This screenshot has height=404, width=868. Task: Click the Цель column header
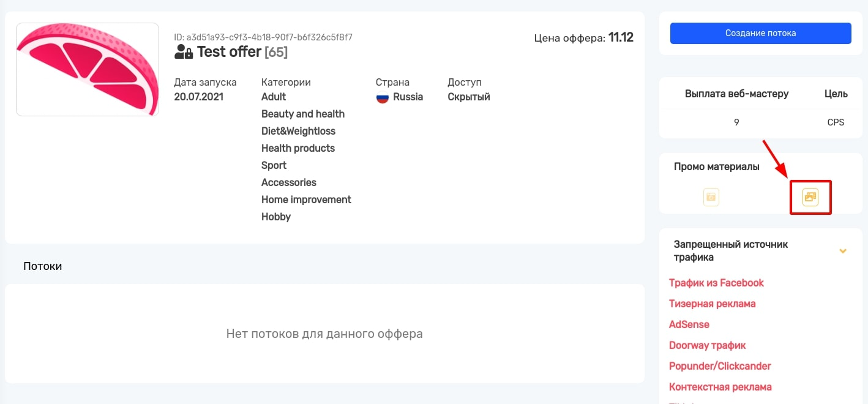[836, 94]
